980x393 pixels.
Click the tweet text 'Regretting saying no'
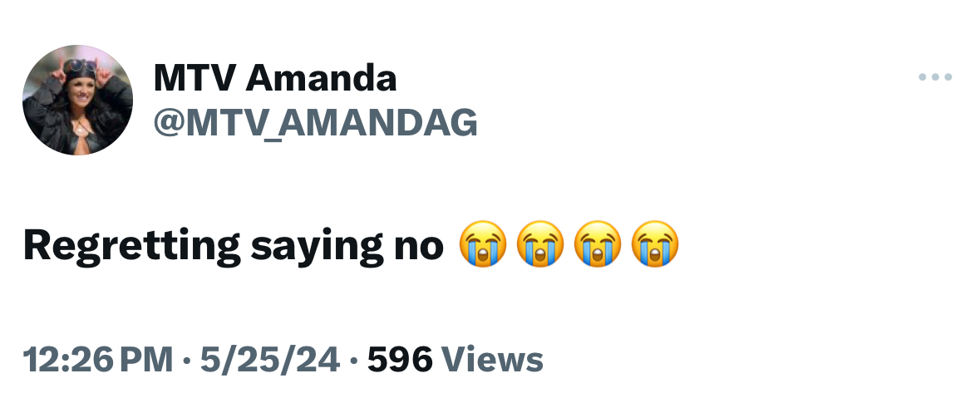pyautogui.click(x=234, y=246)
